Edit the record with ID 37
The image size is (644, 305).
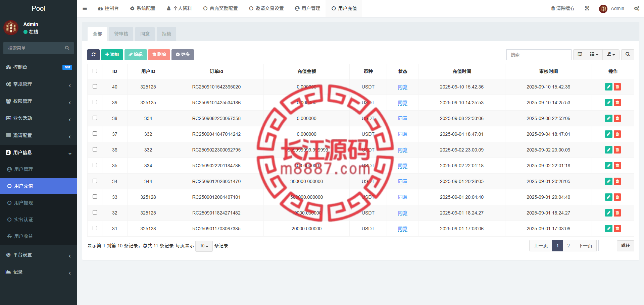tap(609, 134)
